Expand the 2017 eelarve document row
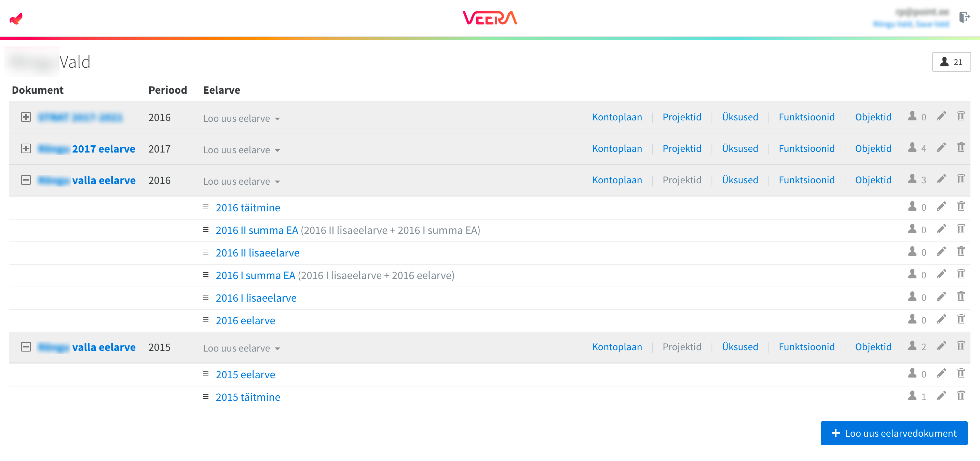 26,148
